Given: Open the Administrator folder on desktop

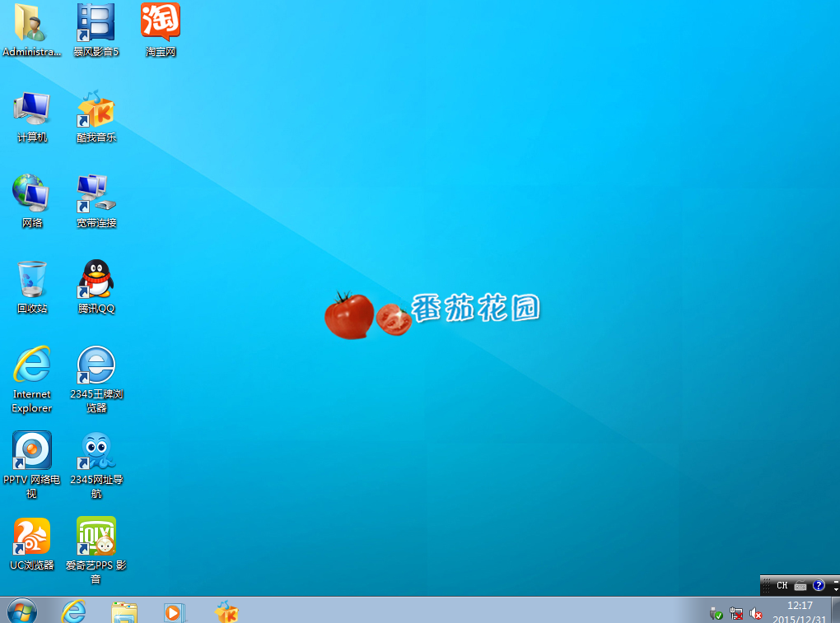Looking at the screenshot, I should tap(31, 30).
